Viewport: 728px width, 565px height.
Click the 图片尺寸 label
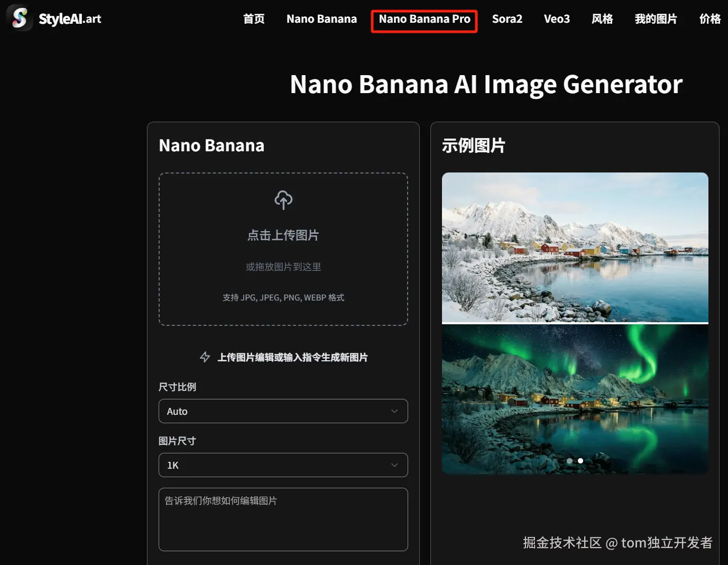click(x=177, y=441)
